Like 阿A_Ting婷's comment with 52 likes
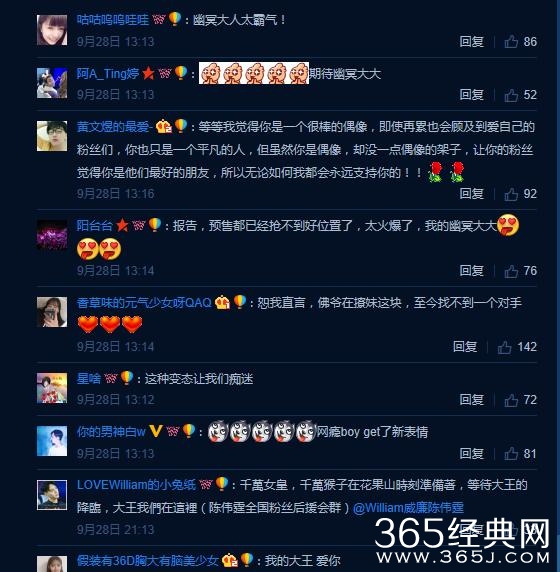560x572 pixels. coord(511,95)
